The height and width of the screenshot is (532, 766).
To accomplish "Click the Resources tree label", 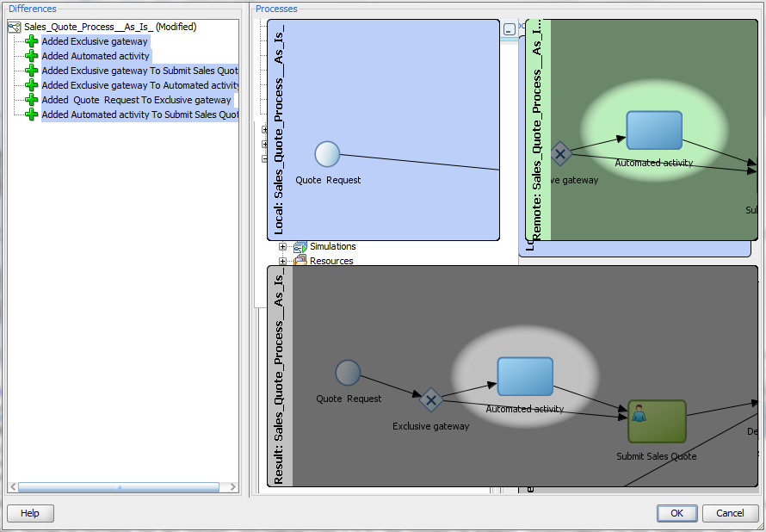I will (x=331, y=261).
